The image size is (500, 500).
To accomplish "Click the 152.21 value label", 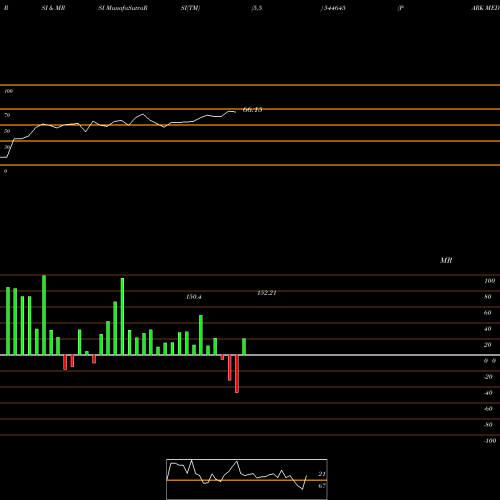I will [x=267, y=293].
